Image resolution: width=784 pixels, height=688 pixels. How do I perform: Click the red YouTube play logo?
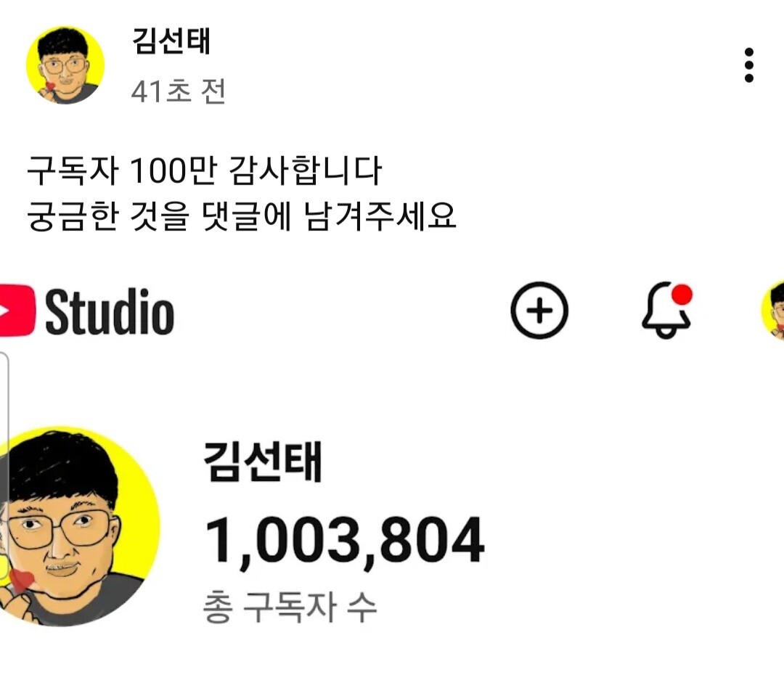click(17, 310)
